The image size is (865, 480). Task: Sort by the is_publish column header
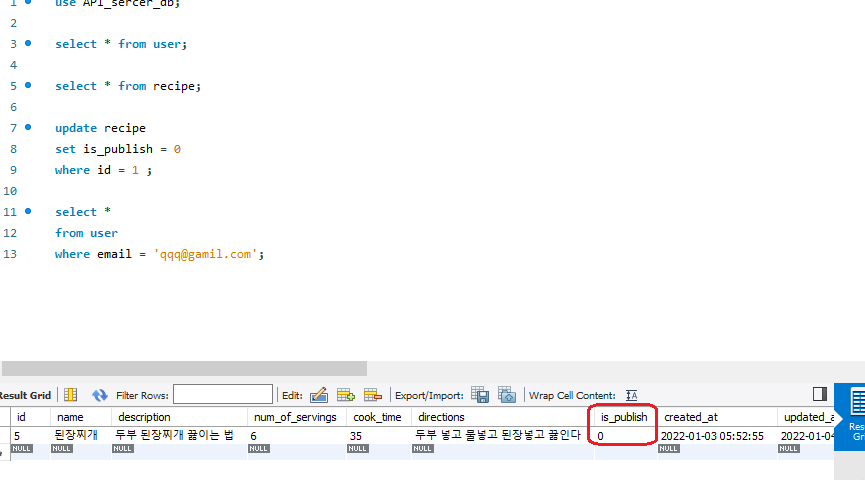pos(624,417)
